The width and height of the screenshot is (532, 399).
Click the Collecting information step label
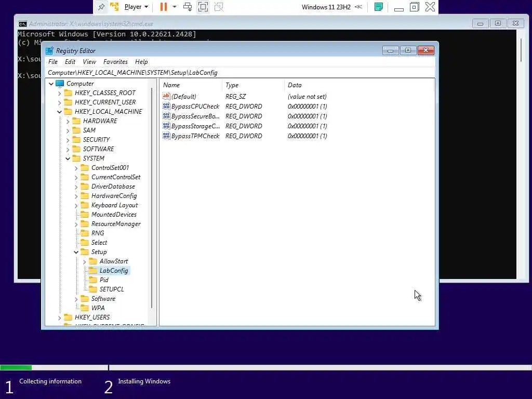[x=50, y=381]
